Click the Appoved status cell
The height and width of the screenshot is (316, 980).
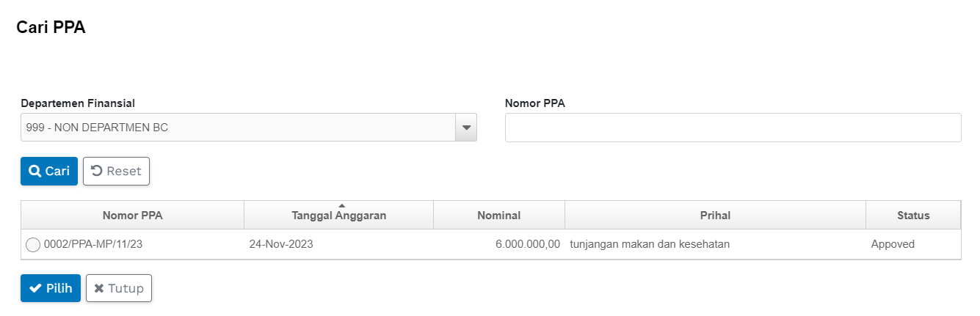[x=893, y=245]
